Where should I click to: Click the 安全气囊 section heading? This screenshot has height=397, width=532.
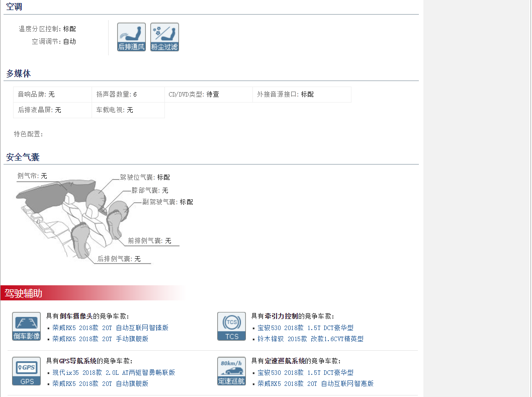(23, 157)
